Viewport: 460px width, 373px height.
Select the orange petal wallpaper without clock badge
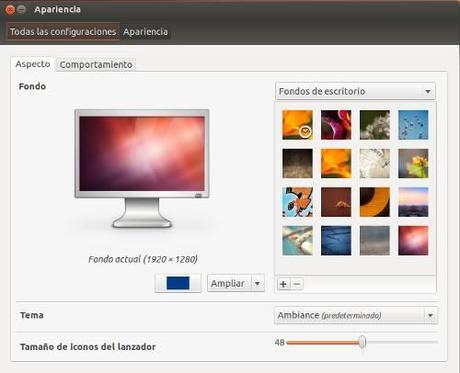336,163
